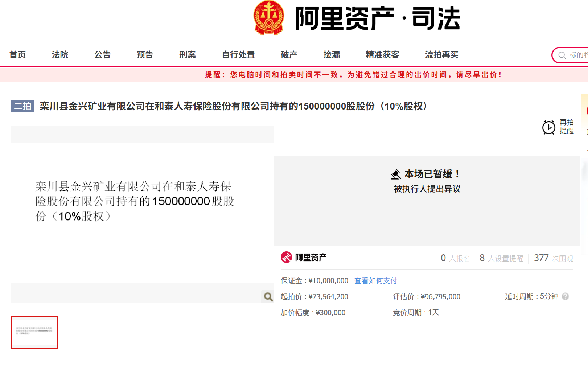Click the help question mark beside 延时周期
The height and width of the screenshot is (366, 588).
point(565,296)
